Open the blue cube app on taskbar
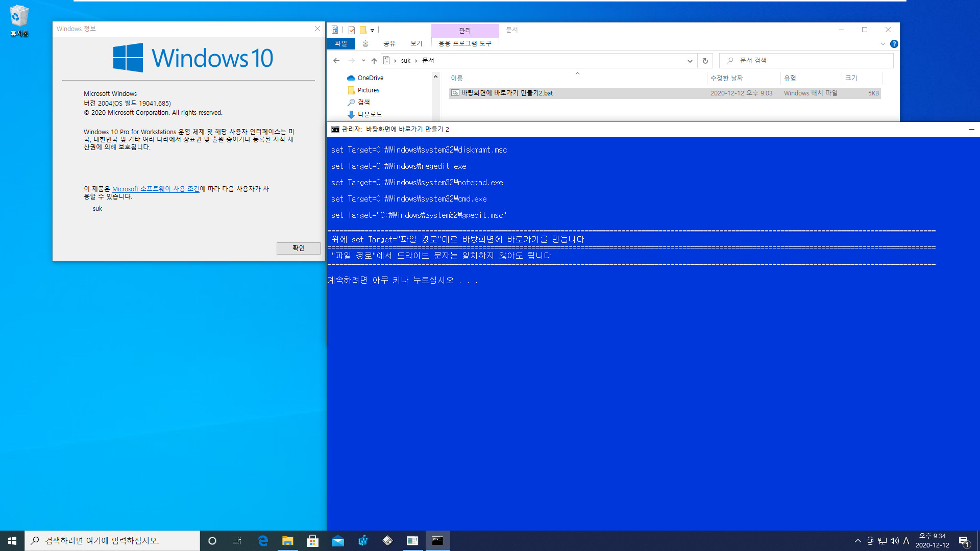Viewport: 980px width, 551px height. [363, 541]
